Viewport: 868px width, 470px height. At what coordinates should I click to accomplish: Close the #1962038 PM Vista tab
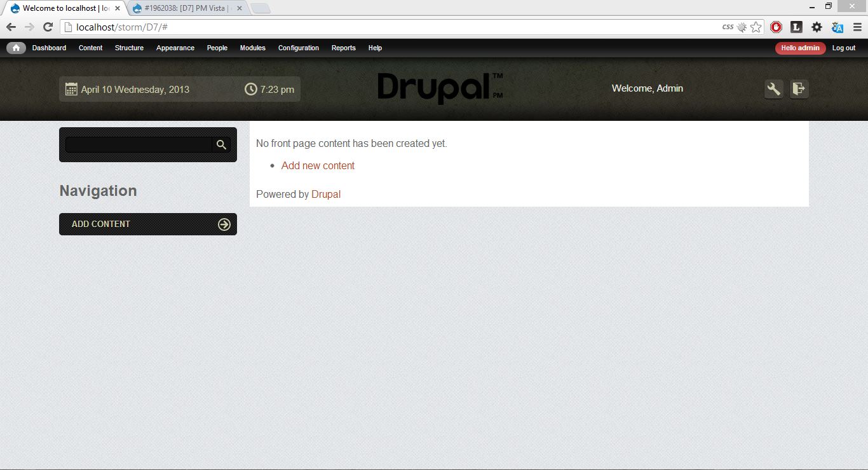tap(239, 8)
